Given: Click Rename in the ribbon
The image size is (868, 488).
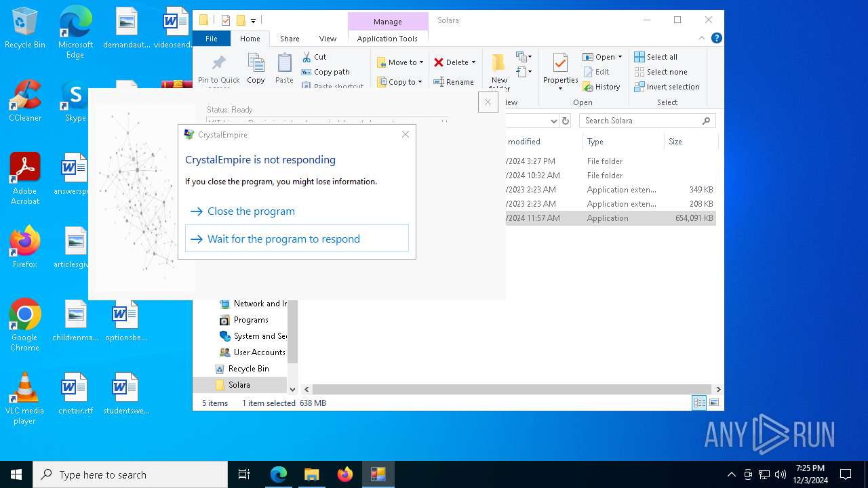Looking at the screenshot, I should [x=454, y=82].
